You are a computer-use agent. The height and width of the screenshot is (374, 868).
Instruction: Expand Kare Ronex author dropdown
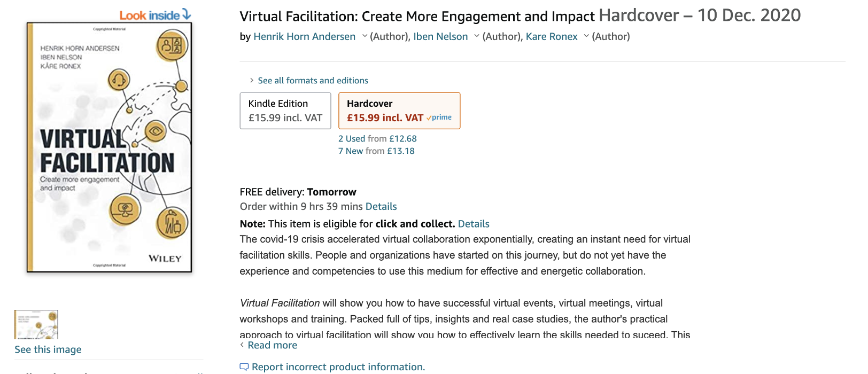pos(586,36)
